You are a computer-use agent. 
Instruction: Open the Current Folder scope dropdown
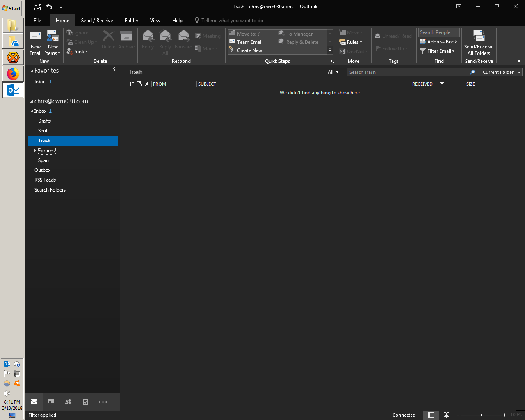point(501,72)
